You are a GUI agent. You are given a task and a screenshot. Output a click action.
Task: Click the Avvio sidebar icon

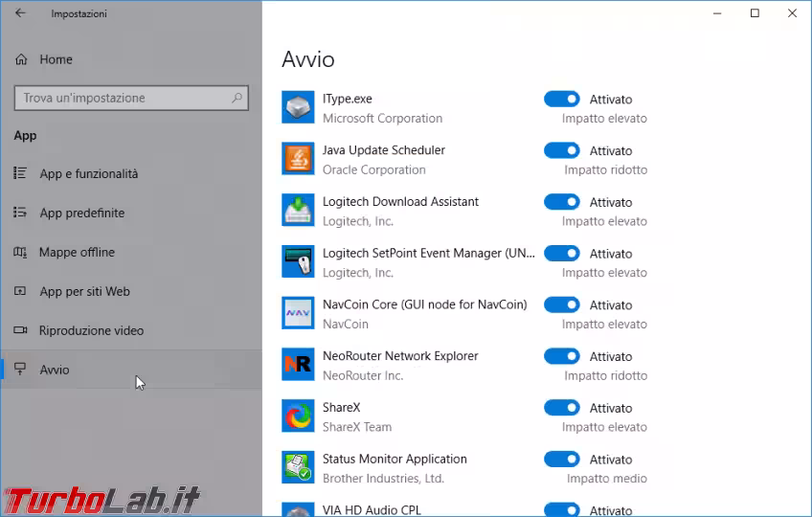click(x=20, y=369)
